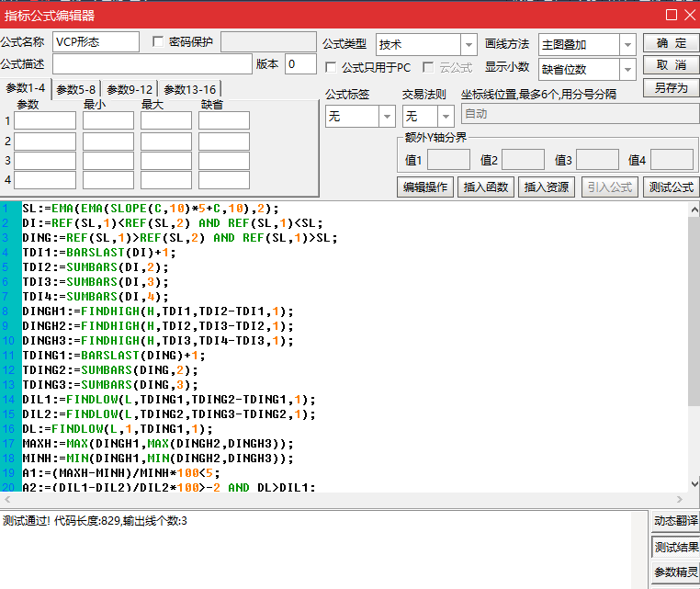Toggle the 云公式 checkbox
Viewport: 700px width, 589px height.
tap(429, 67)
